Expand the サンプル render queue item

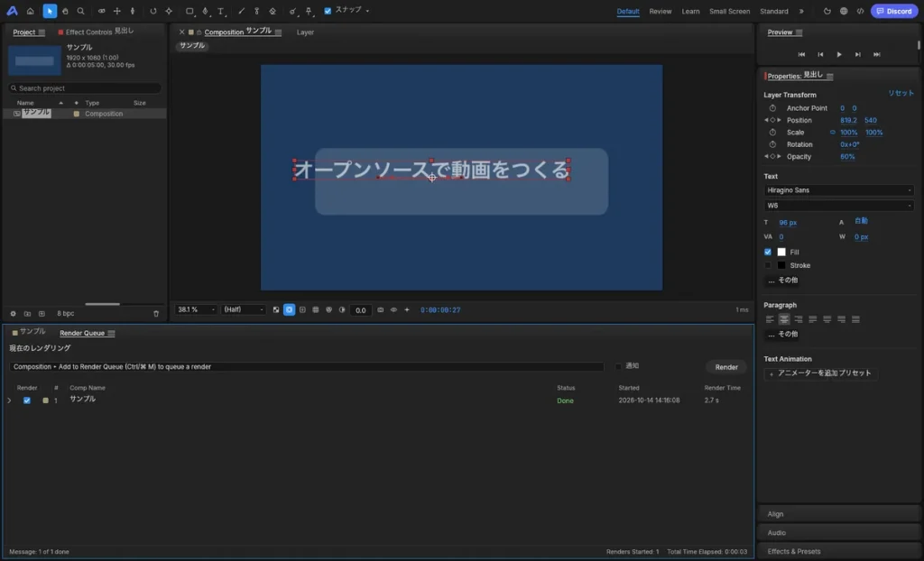point(9,400)
